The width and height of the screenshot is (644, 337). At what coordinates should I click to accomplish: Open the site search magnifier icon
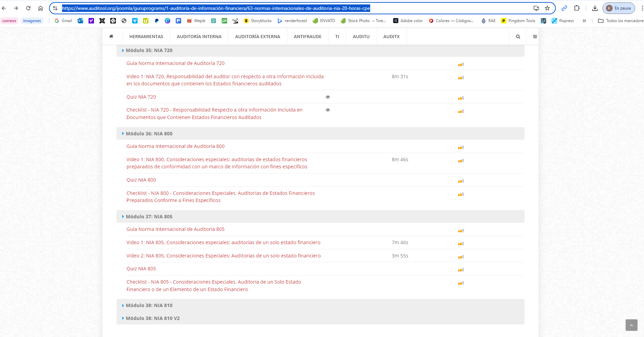(x=518, y=37)
